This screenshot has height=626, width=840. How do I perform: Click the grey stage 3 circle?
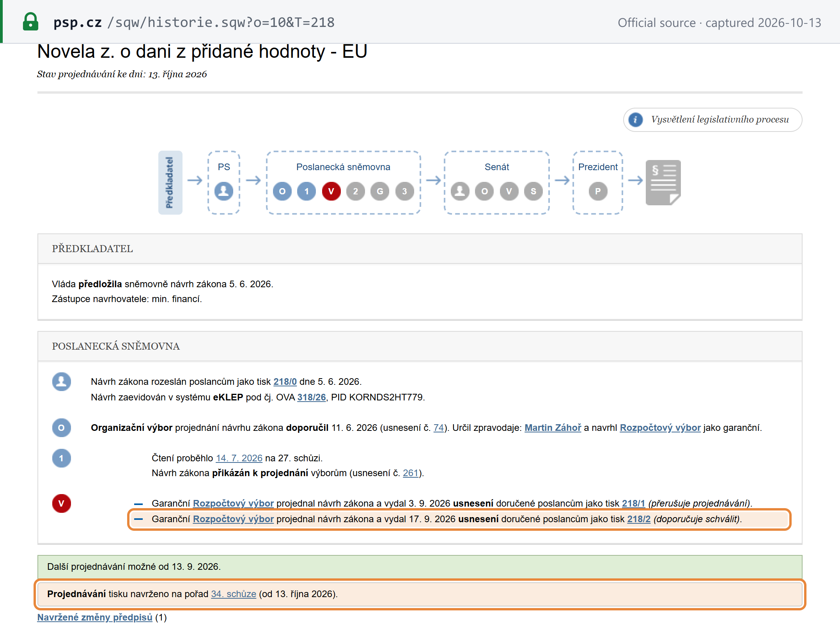pyautogui.click(x=404, y=191)
